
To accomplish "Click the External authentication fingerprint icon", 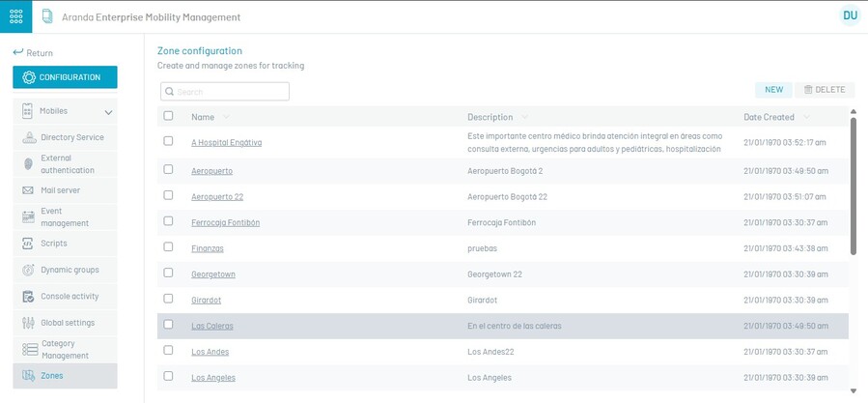I will pyautogui.click(x=27, y=164).
